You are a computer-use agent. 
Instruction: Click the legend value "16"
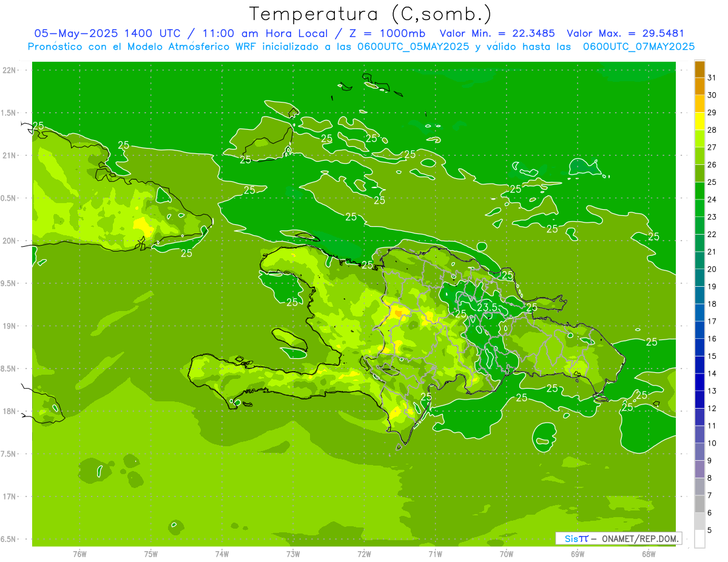coord(712,338)
